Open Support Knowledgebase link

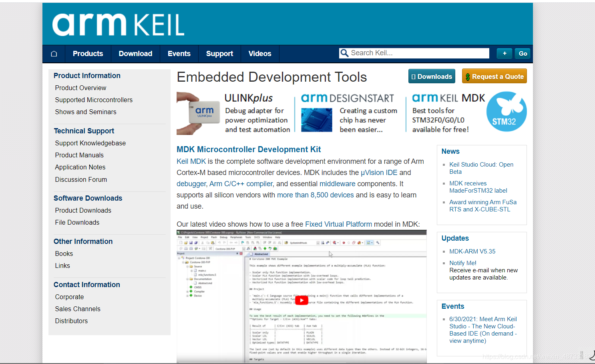(x=90, y=143)
